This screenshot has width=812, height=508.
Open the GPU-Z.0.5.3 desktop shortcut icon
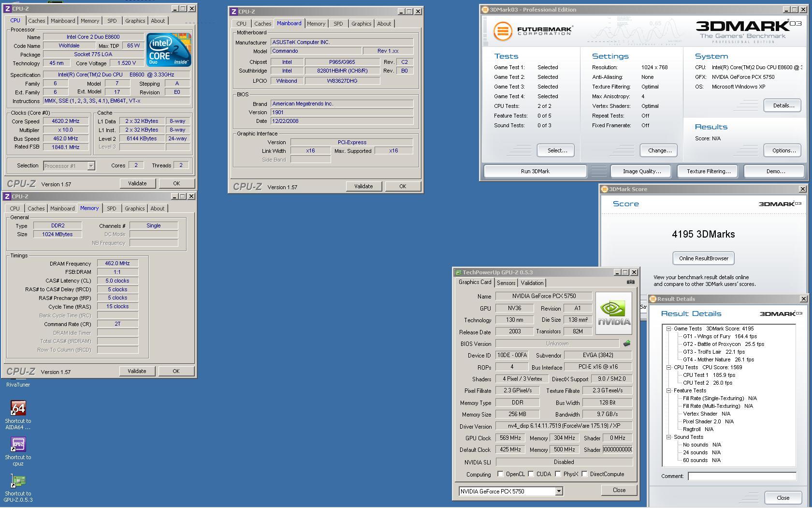point(18,480)
